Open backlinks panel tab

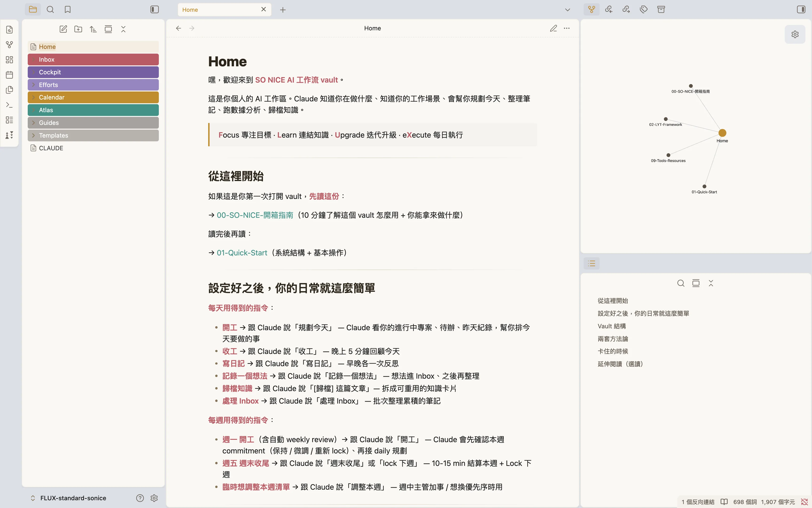(x=609, y=9)
